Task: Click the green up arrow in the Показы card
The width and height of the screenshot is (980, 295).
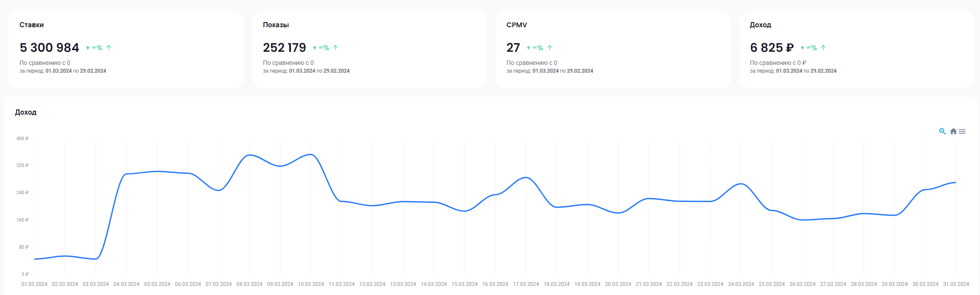Action: coord(335,48)
